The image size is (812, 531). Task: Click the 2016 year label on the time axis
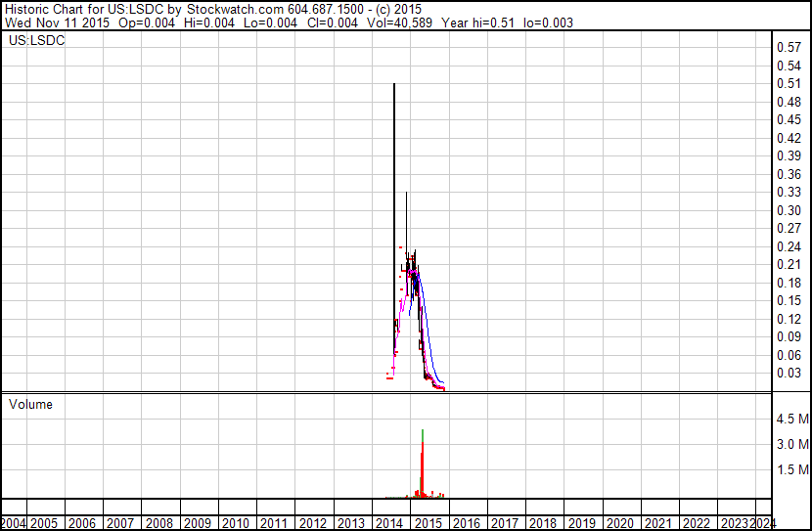click(x=467, y=523)
